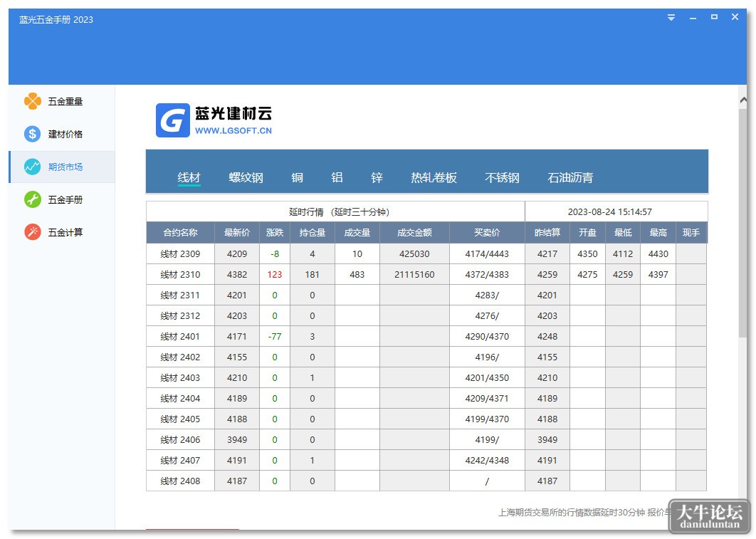Open the title bar dropdown menu arrow
This screenshot has height=539, width=756.
pos(671,18)
